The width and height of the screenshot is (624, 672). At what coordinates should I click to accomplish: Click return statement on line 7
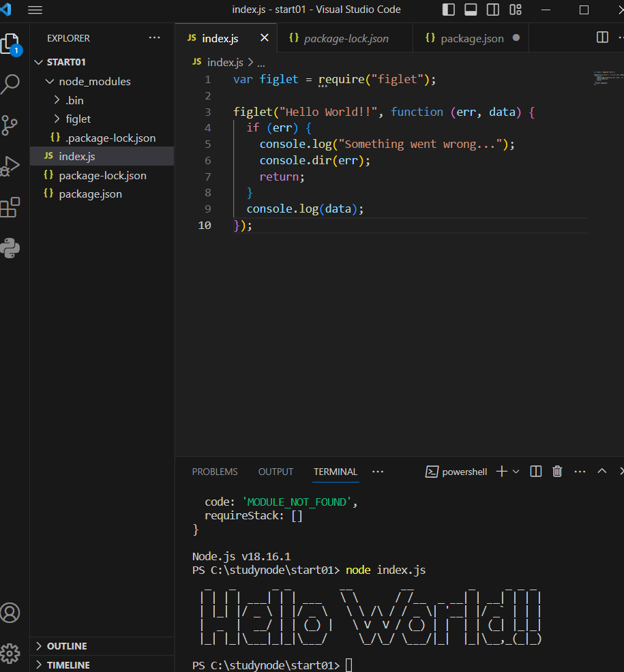279,177
